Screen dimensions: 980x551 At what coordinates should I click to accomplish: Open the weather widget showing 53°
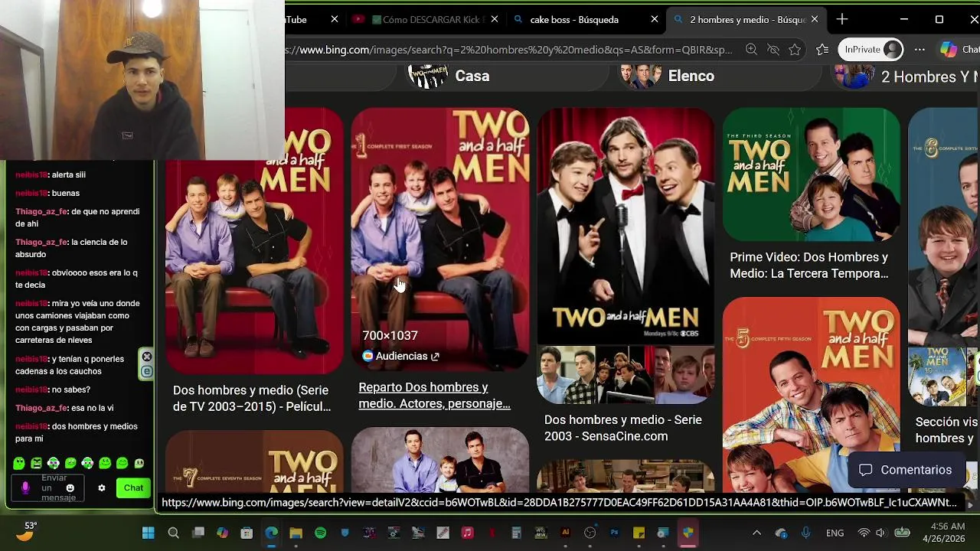tap(26, 532)
